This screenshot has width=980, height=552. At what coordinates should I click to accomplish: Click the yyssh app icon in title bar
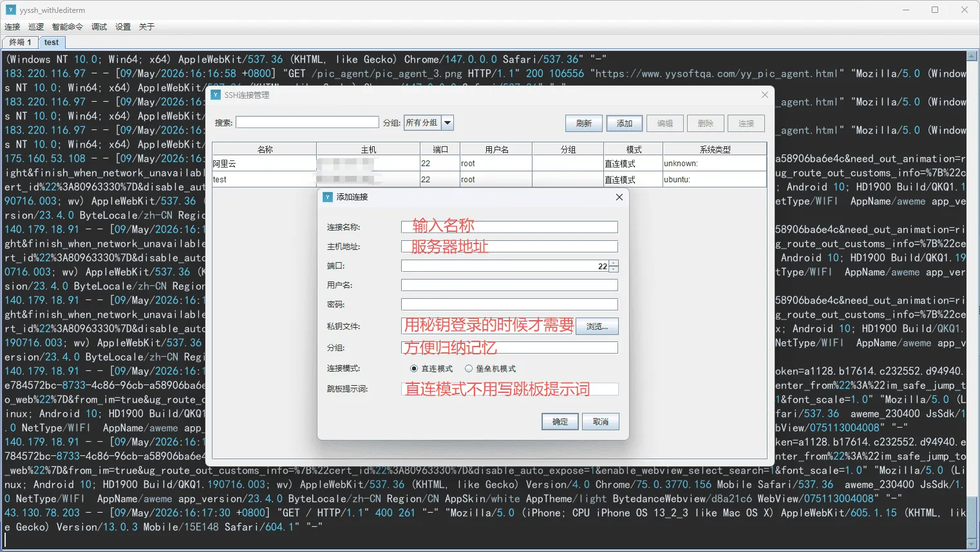pos(10,10)
